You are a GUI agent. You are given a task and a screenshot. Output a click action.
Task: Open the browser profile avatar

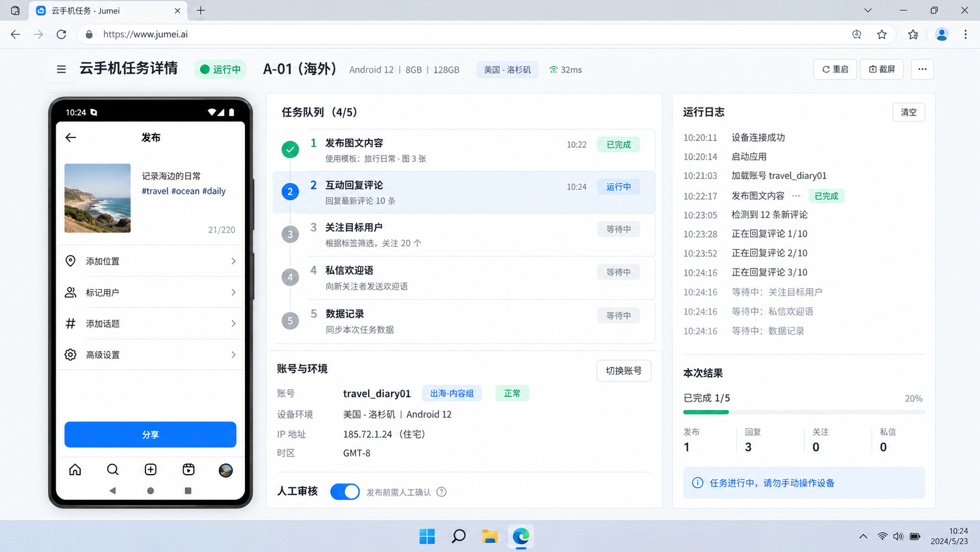click(942, 35)
